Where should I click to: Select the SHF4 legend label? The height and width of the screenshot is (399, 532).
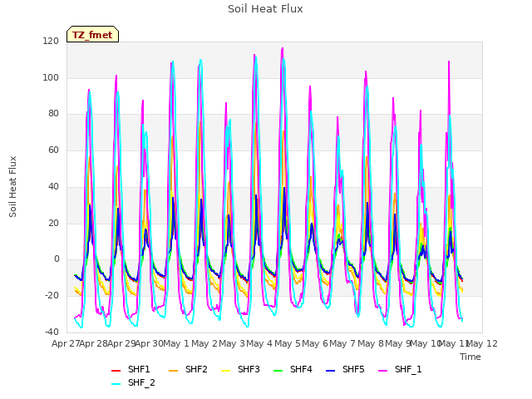tap(301, 369)
